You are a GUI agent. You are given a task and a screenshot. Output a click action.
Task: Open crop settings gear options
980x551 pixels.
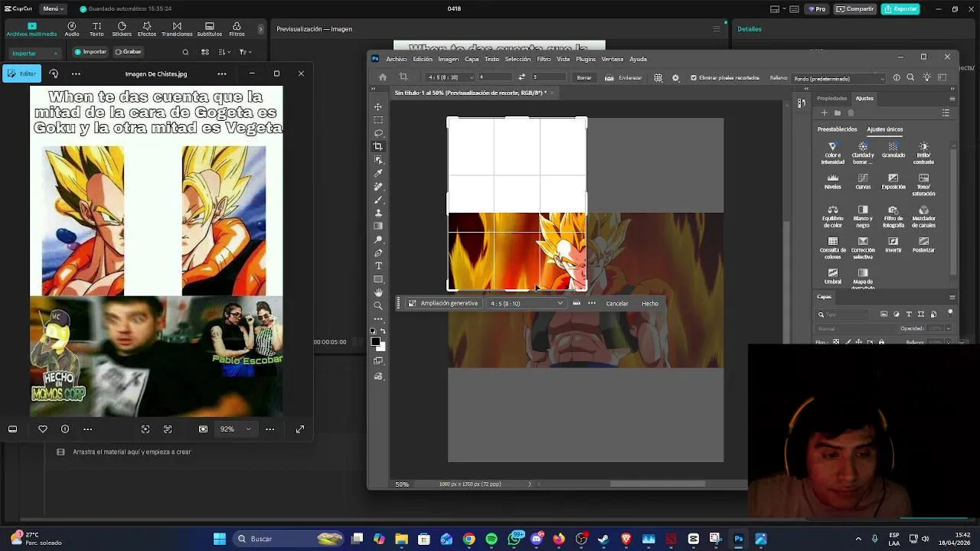675,77
